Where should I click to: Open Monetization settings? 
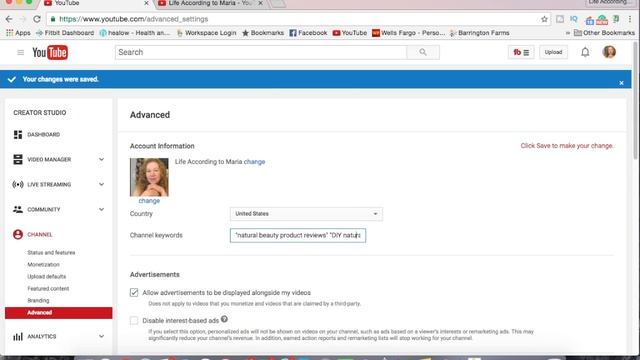tap(43, 264)
